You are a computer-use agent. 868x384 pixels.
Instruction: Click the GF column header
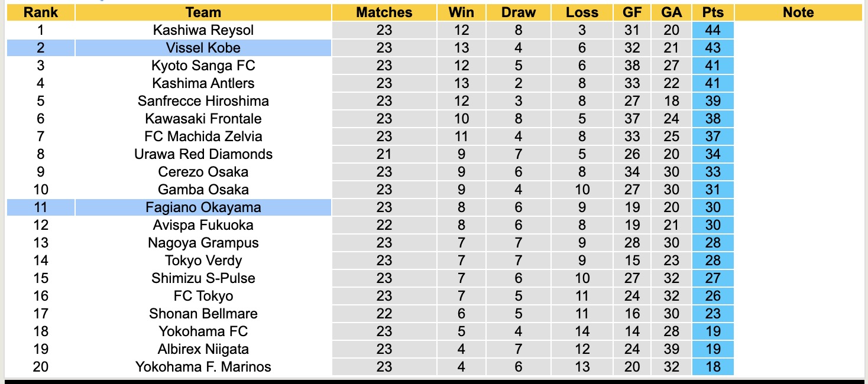point(632,12)
